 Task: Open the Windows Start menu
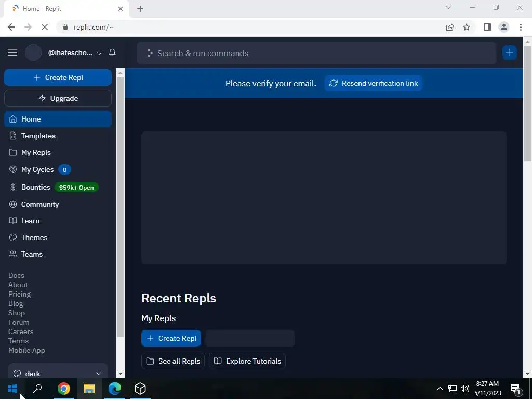pyautogui.click(x=12, y=389)
